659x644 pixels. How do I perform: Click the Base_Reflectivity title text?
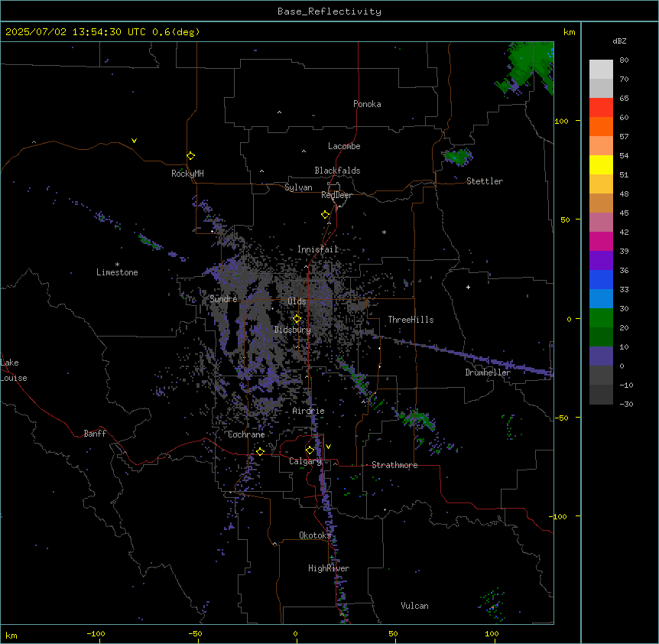[329, 11]
